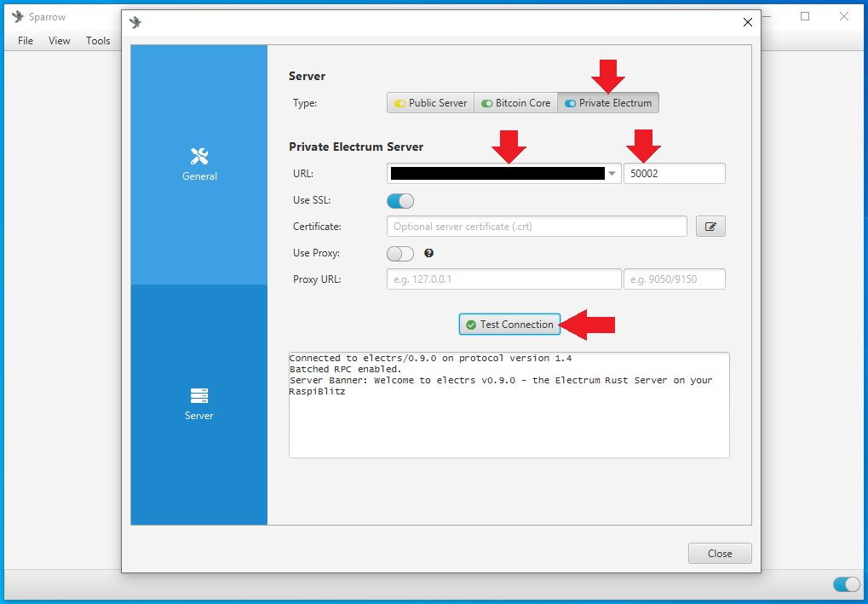This screenshot has width=868, height=604.
Task: Maximize the Sparrow main window
Action: pos(805,16)
